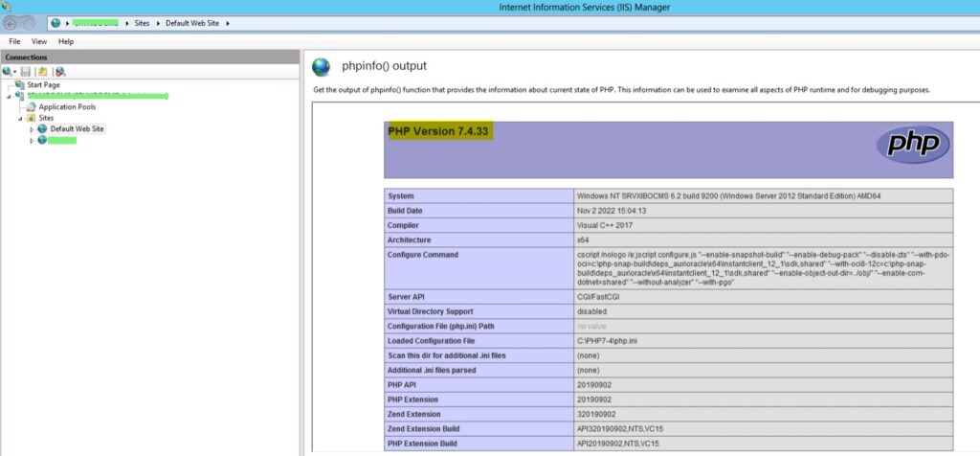The image size is (980, 456).
Task: Click the Default Web Site globe icon
Action: (42, 129)
